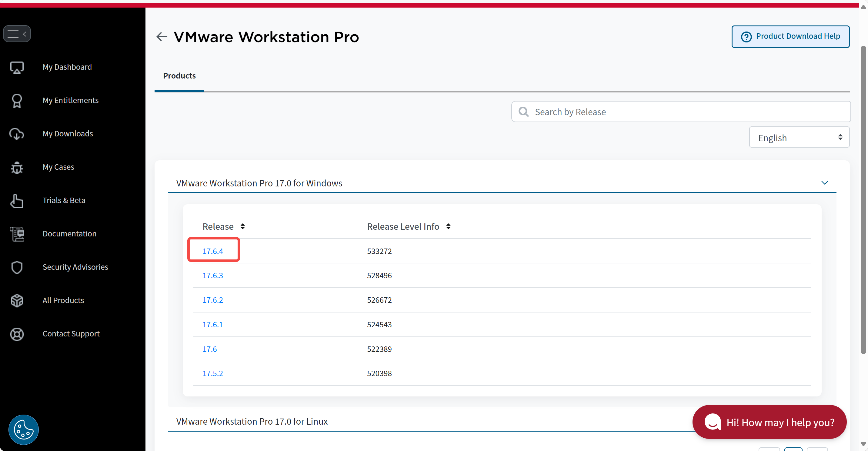The width and height of the screenshot is (868, 451).
Task: Collapse the sidebar with the hamburger toggle
Action: [x=17, y=34]
